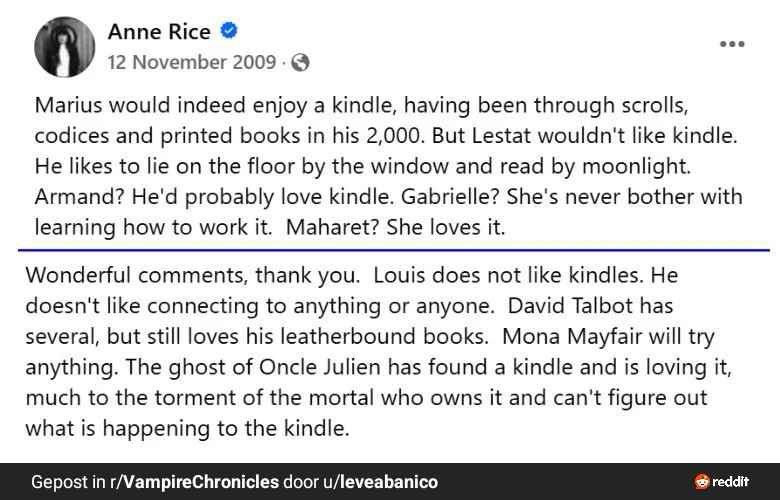The height and width of the screenshot is (500, 780).
Task: Open the Anne Rice profile name
Action: [159, 32]
